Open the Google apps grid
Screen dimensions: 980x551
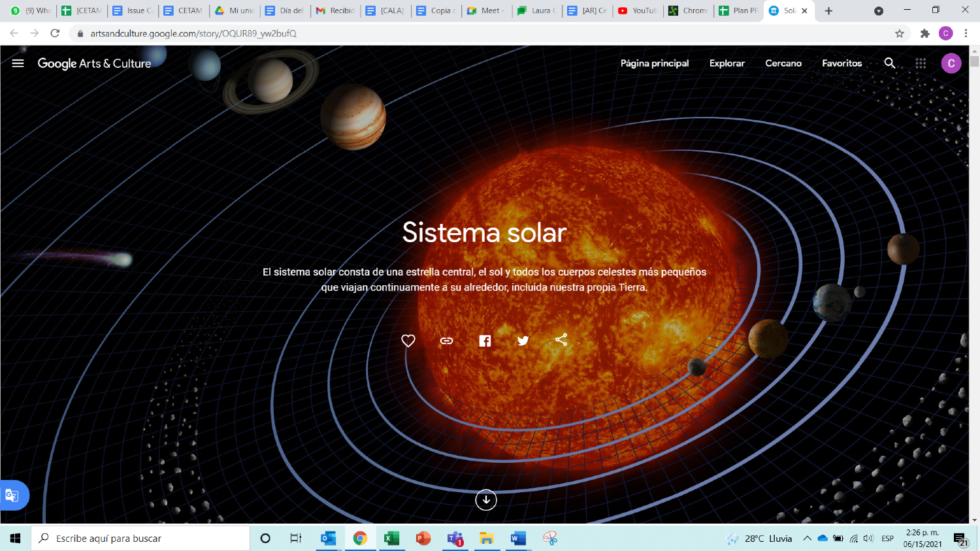(921, 63)
